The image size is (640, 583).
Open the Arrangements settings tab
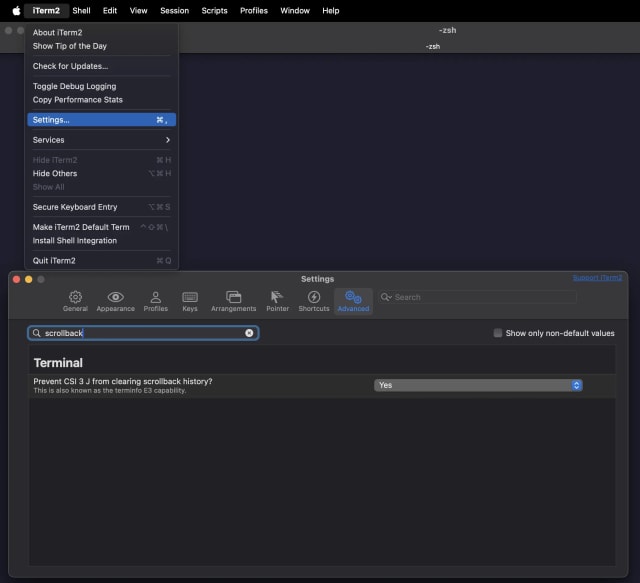tap(233, 301)
